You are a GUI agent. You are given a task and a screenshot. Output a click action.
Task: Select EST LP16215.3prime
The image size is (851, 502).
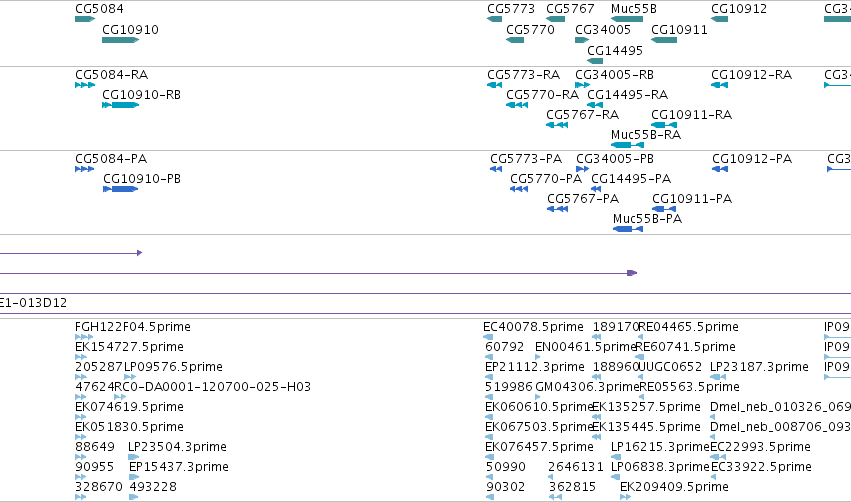[x=616, y=457]
